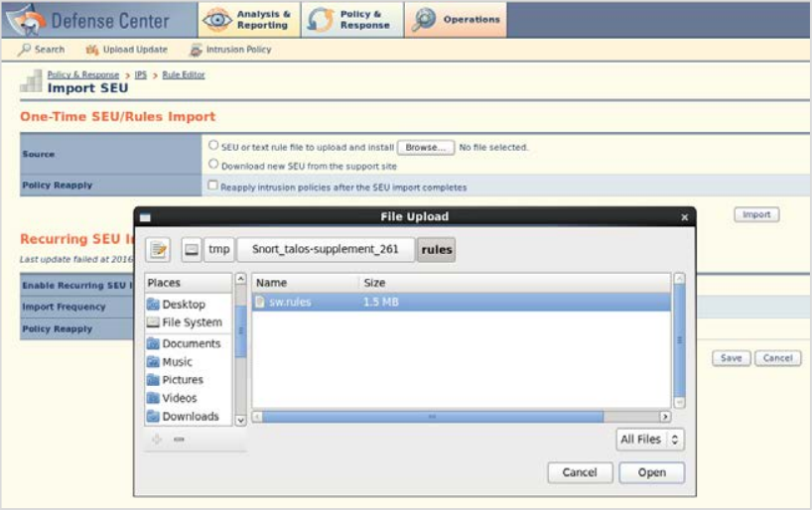Close the File Upload dialog

pyautogui.click(x=685, y=217)
